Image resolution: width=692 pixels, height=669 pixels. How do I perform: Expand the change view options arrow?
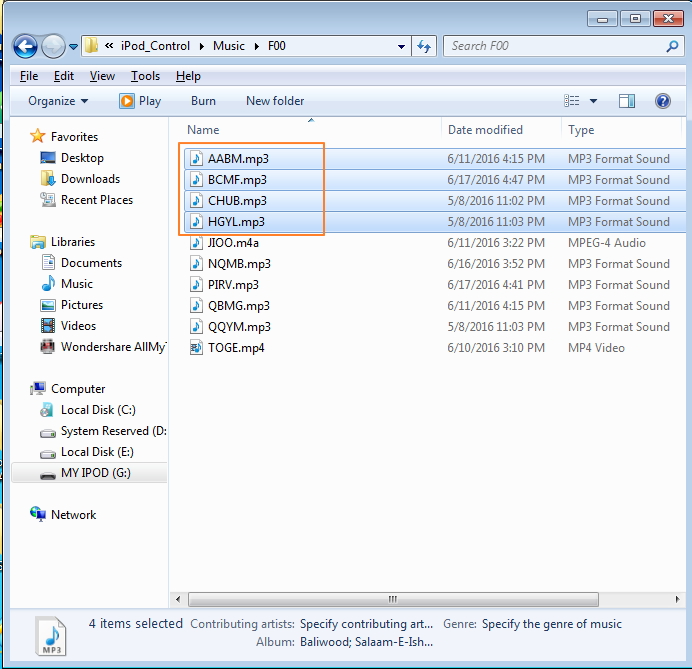point(593,101)
